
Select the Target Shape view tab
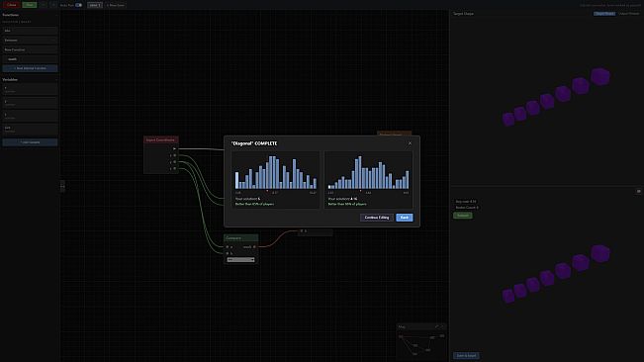(604, 14)
